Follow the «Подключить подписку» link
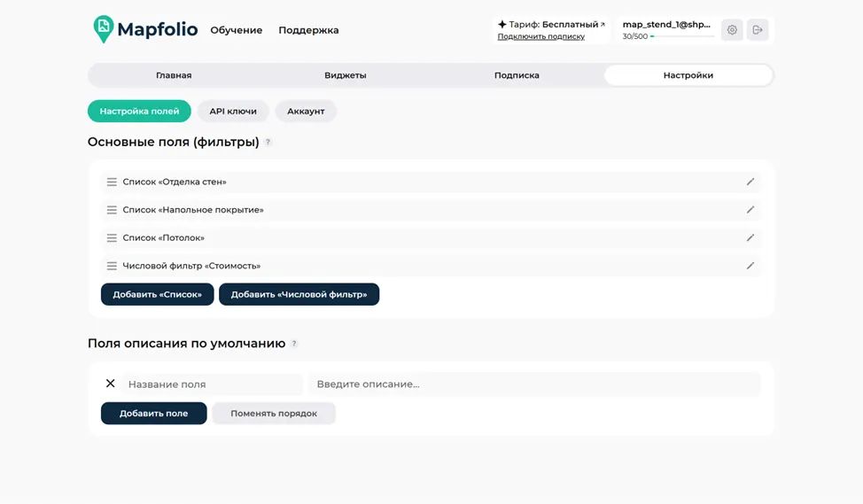 click(x=541, y=36)
